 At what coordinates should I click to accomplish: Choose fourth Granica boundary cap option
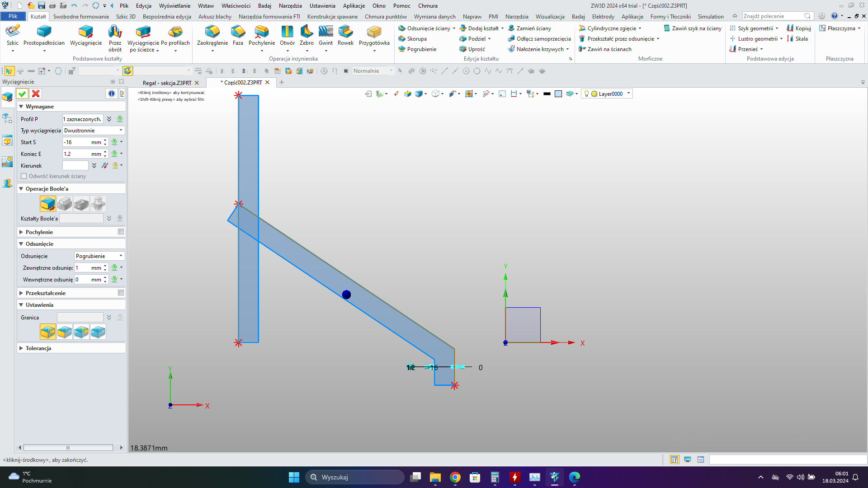click(x=98, y=332)
